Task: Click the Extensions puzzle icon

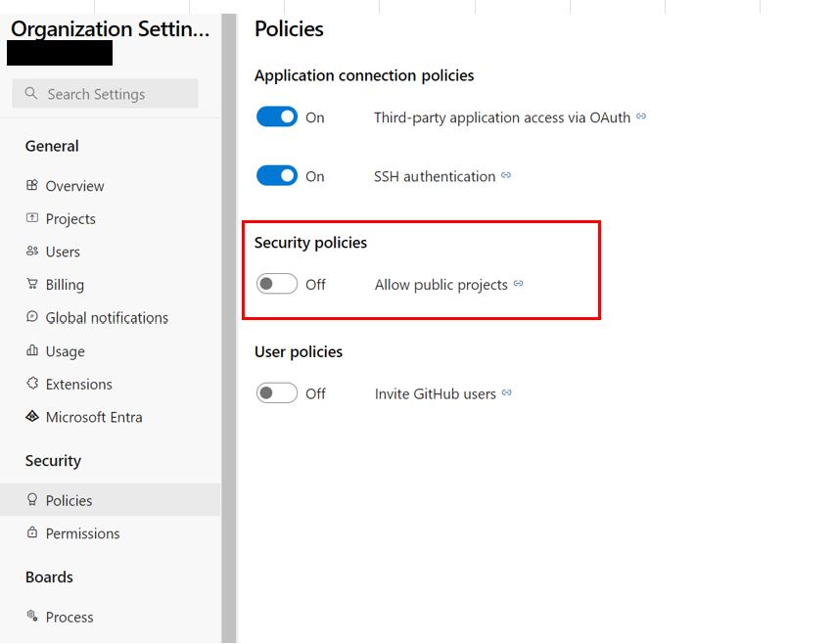Action: [32, 384]
